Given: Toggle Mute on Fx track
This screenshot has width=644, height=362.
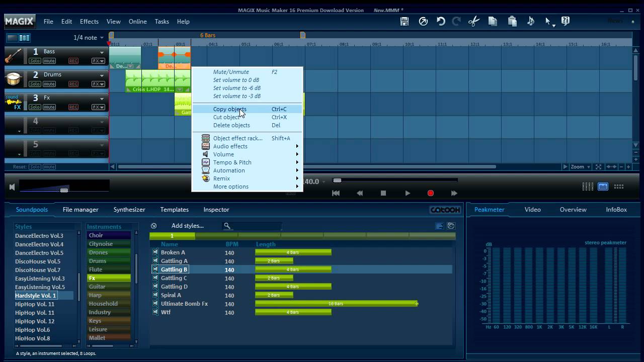Looking at the screenshot, I should 49,107.
